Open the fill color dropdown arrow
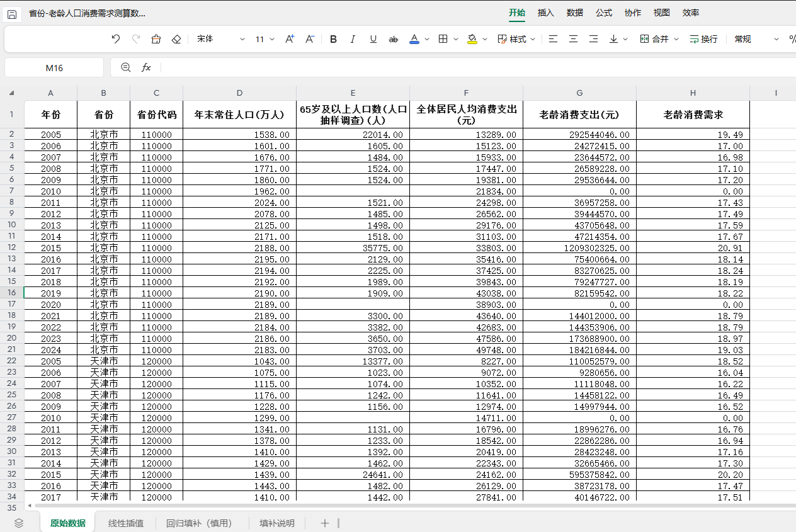Image resolution: width=796 pixels, height=532 pixels. tap(485, 39)
